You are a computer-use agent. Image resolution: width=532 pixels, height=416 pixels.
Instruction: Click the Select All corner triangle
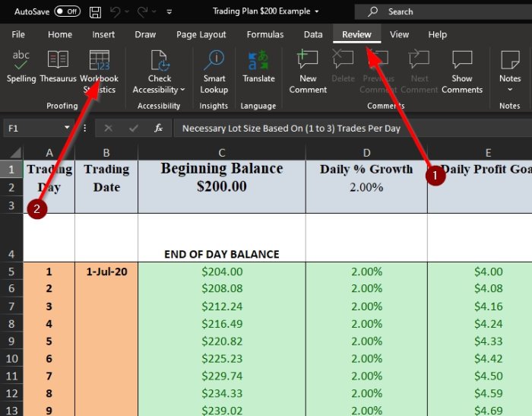15,153
